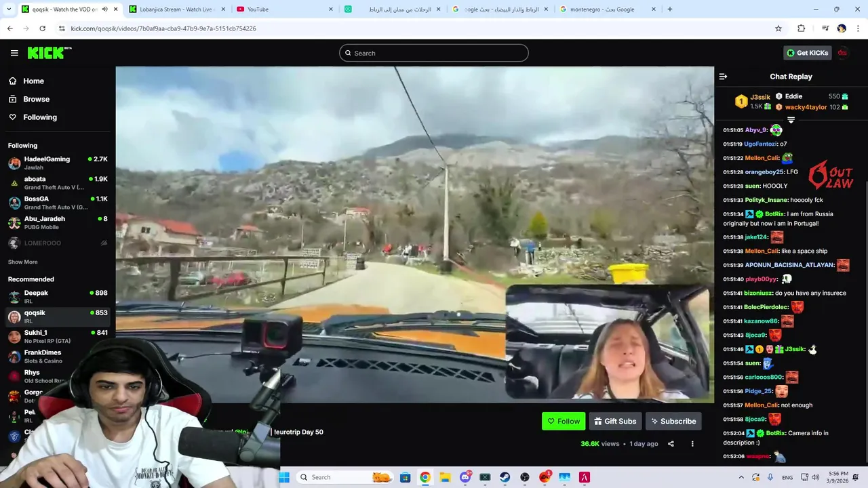
Task: Open the Get KICKs button
Action: tap(807, 53)
